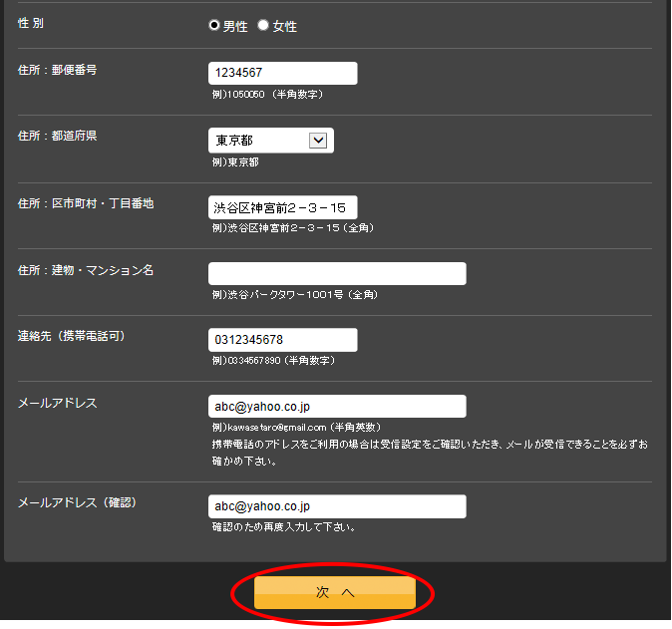Viewport: 672px width, 629px height.
Task: Click the 住所：建物・マンション名 label text
Action: 86,270
